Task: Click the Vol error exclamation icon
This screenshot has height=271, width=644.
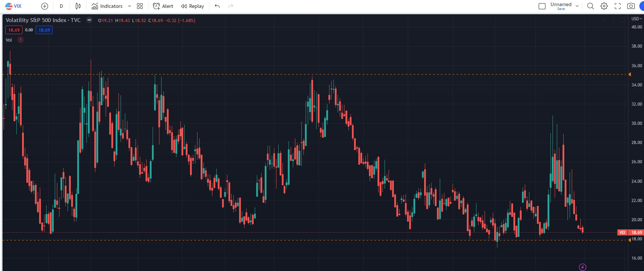Action: [21, 40]
